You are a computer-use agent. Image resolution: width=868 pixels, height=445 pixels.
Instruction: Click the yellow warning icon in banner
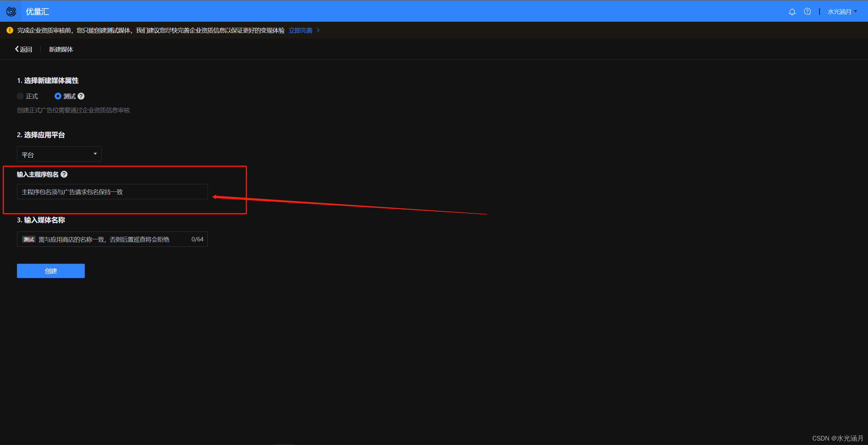(x=10, y=30)
